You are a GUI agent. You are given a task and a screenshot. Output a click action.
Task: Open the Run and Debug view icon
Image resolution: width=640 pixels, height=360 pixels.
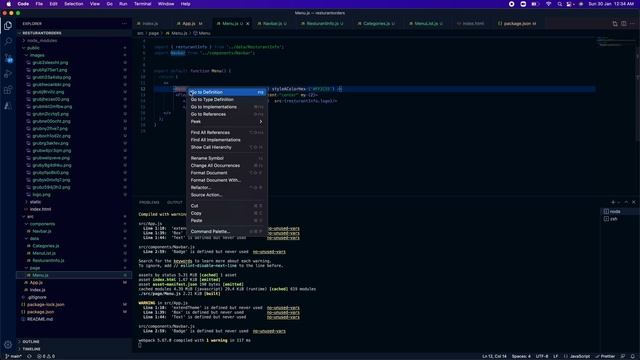click(x=8, y=74)
